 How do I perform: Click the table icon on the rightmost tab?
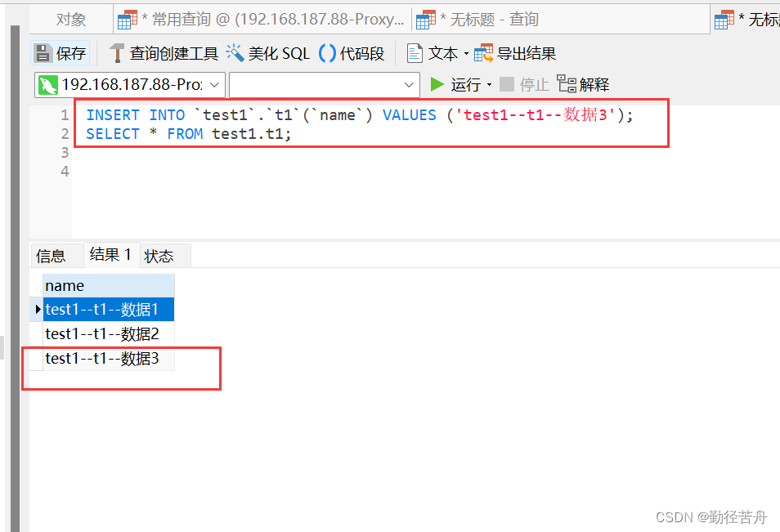pyautogui.click(x=724, y=20)
